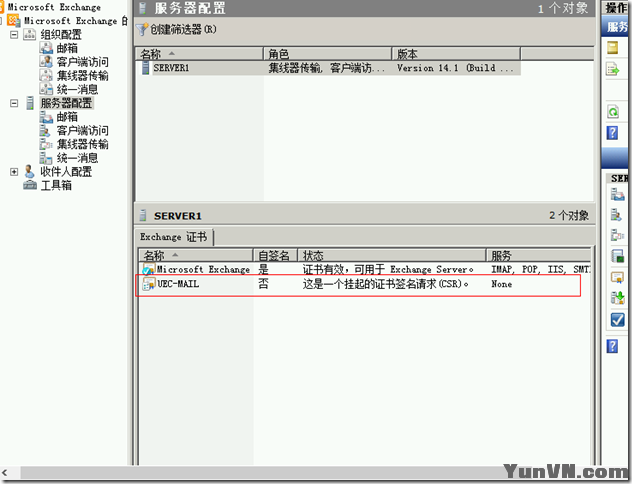The width and height of the screenshot is (632, 484).
Task: Click the None service cell for UEC-MAIL
Action: [x=502, y=284]
